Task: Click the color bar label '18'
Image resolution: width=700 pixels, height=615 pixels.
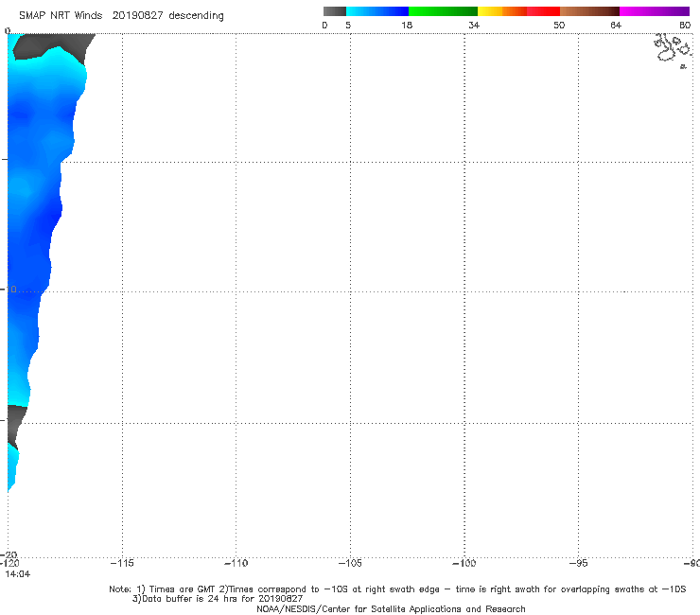Action: coord(407,26)
